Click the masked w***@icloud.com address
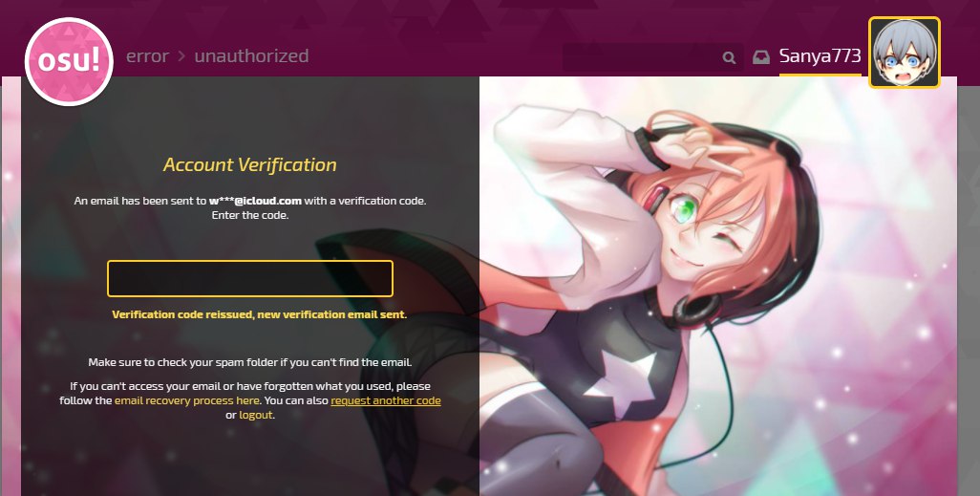Screen dimensions: 980x496 pos(255,201)
